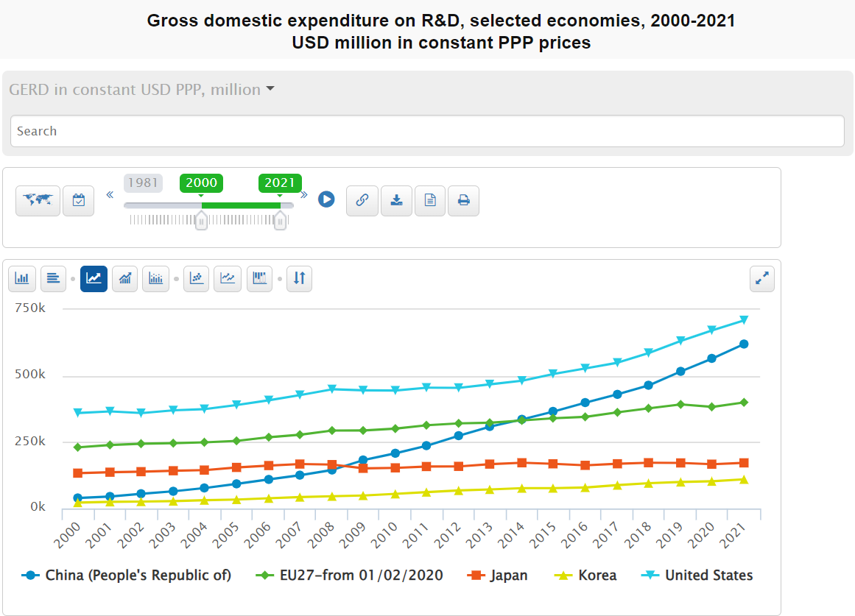Click the right double chevron past 2021
The image size is (855, 616).
point(303,194)
